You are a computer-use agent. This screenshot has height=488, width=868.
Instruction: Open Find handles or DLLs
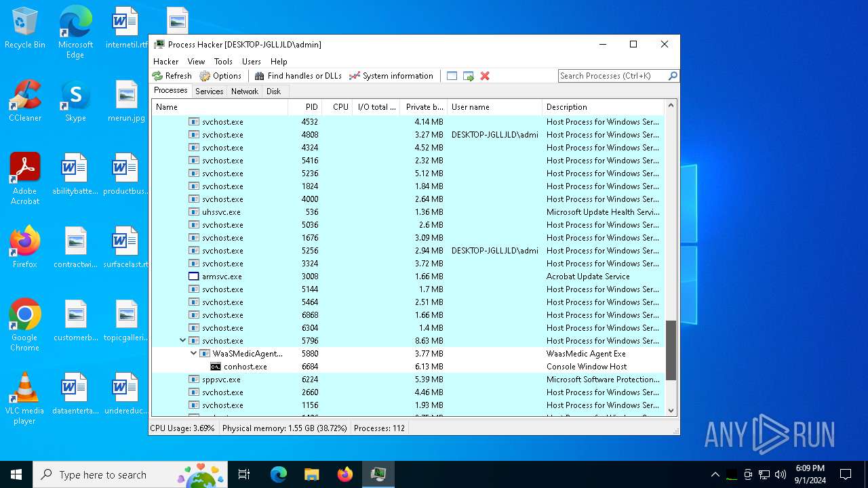[298, 76]
